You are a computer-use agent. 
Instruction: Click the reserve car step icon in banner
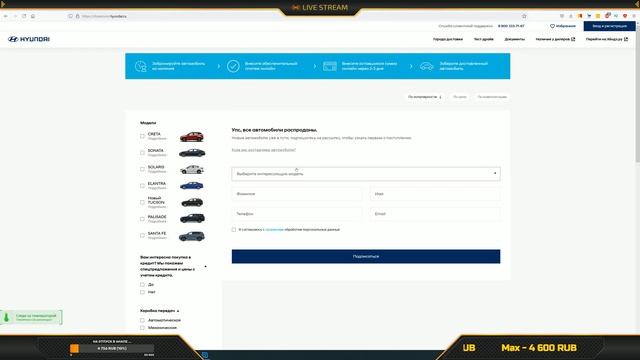click(140, 66)
